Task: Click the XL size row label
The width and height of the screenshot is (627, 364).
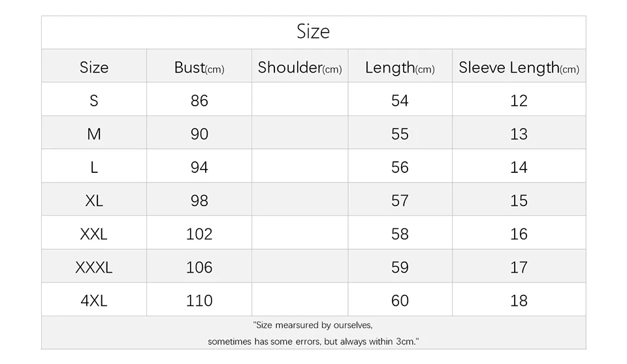Action: [x=94, y=200]
